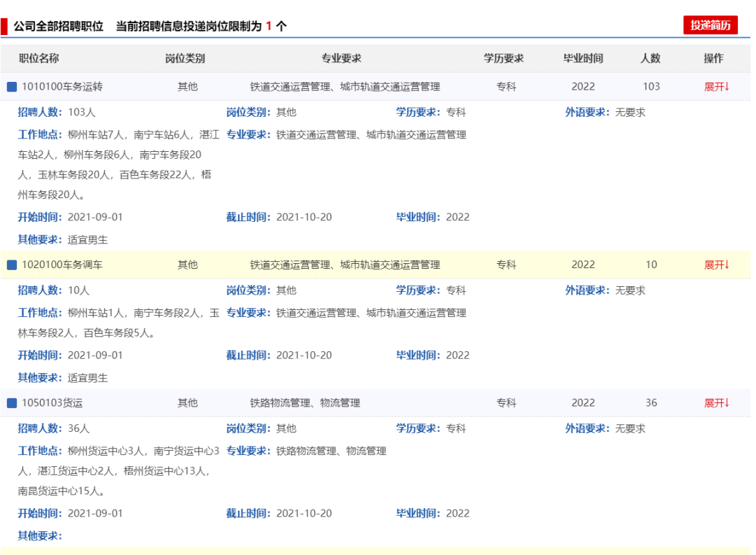The height and width of the screenshot is (555, 756).
Task: Check the box for 1010100车务运转
Action: (x=11, y=87)
